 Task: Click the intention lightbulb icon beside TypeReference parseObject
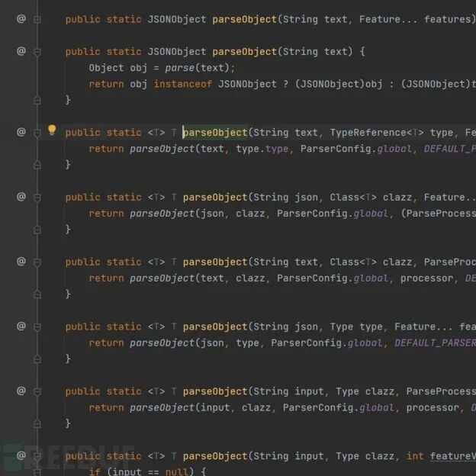point(52,130)
